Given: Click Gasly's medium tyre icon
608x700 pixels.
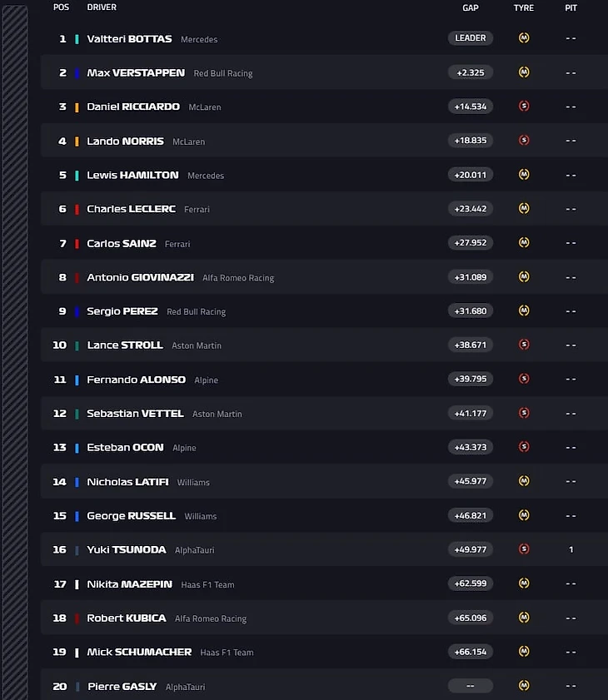Looking at the screenshot, I should [524, 686].
